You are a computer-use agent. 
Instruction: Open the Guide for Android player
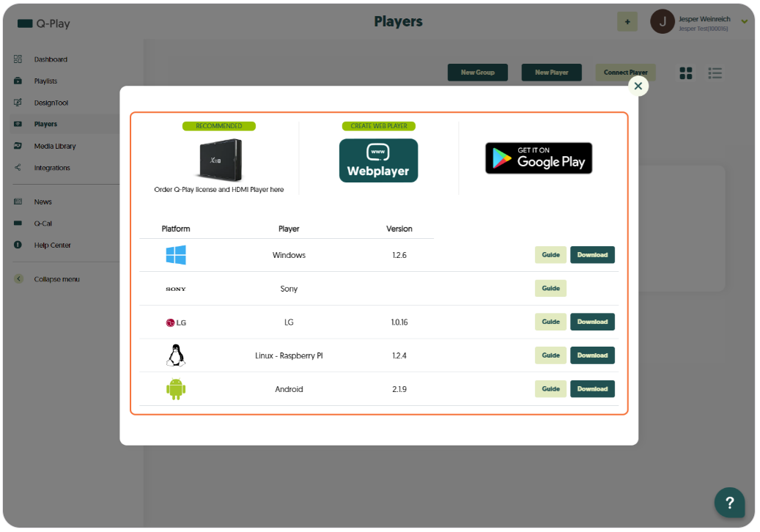pos(550,388)
